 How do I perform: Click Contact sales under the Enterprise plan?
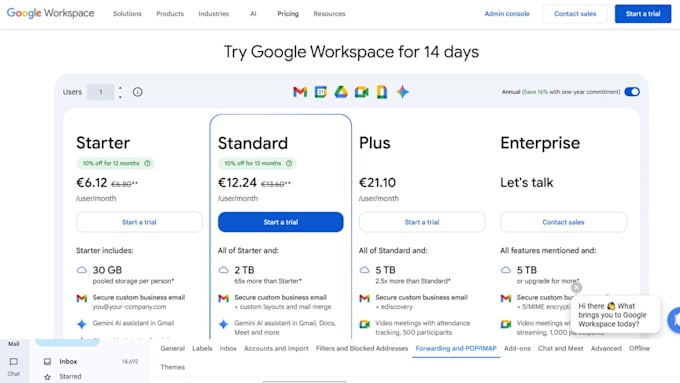pyautogui.click(x=563, y=222)
